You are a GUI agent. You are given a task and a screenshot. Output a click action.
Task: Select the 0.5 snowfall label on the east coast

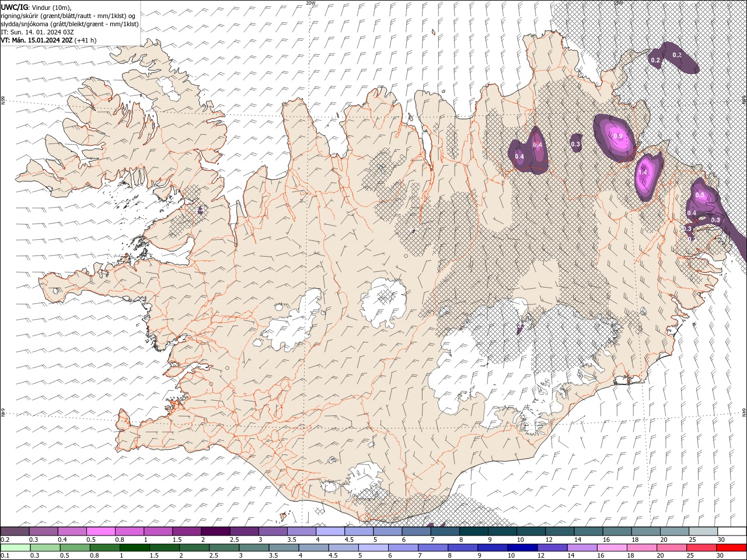click(700, 195)
